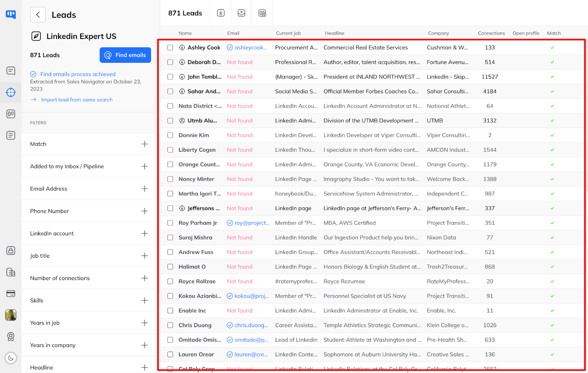Click the match checkmark in Ashley Cook row

552,47
